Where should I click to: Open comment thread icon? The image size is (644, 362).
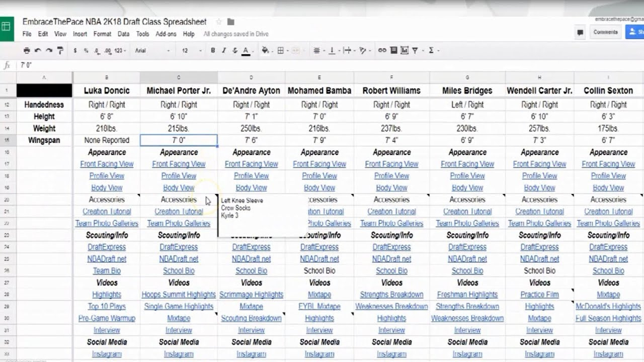click(580, 33)
